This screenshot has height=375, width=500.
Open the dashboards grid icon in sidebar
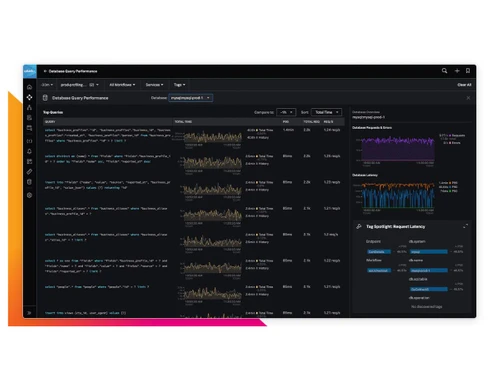[x=29, y=162]
